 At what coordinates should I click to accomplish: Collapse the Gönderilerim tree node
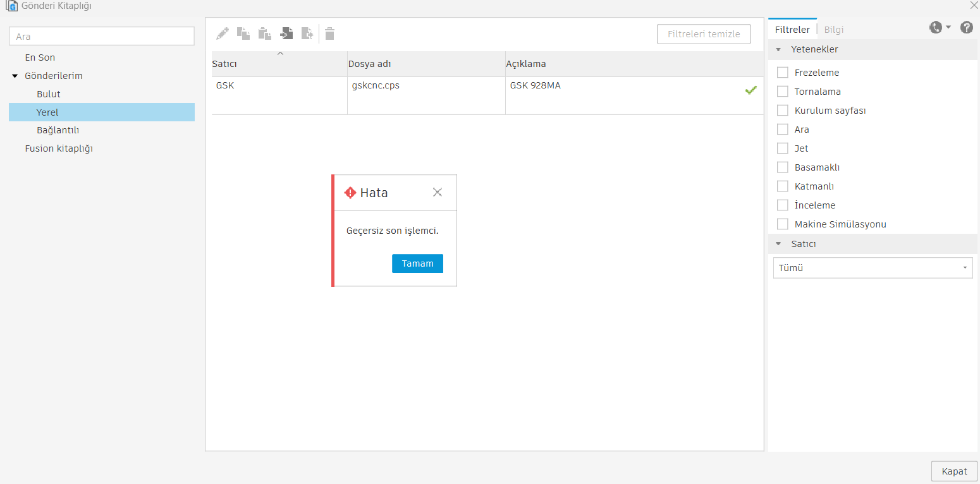tap(15, 76)
